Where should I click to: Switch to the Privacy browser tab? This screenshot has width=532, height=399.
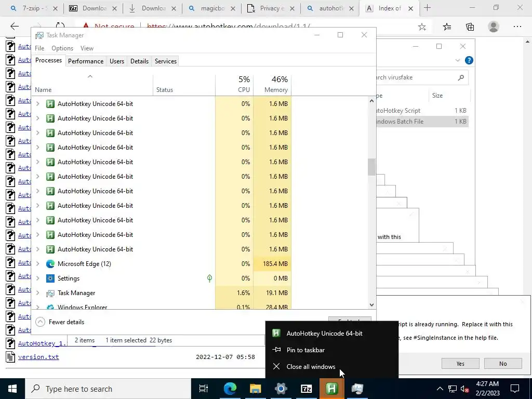[x=272, y=8]
